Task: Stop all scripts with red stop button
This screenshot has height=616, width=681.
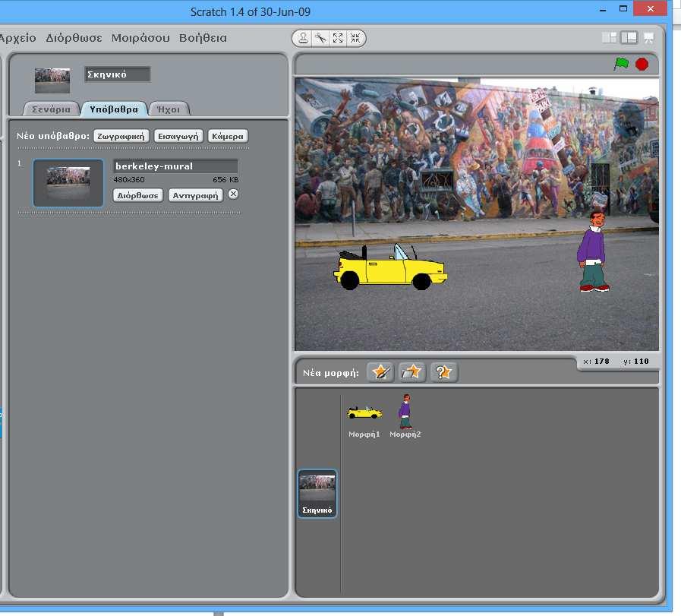Action: pos(642,65)
